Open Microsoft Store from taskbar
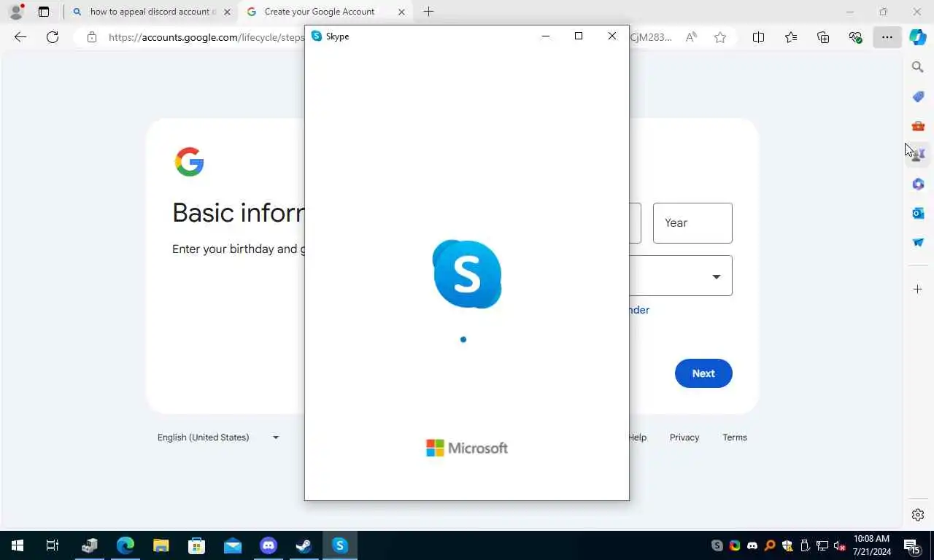 197,545
